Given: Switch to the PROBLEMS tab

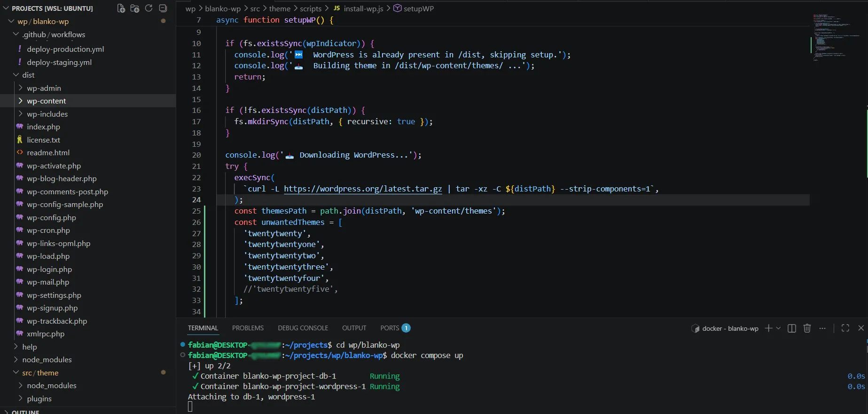Looking at the screenshot, I should (x=248, y=328).
